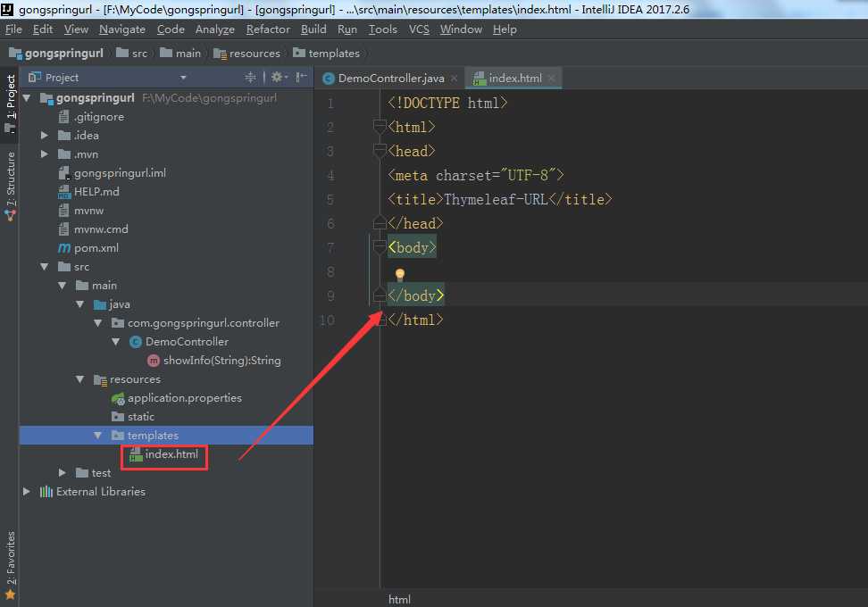
Task: Click the lightbulb intention icon on line 8
Action: point(400,274)
